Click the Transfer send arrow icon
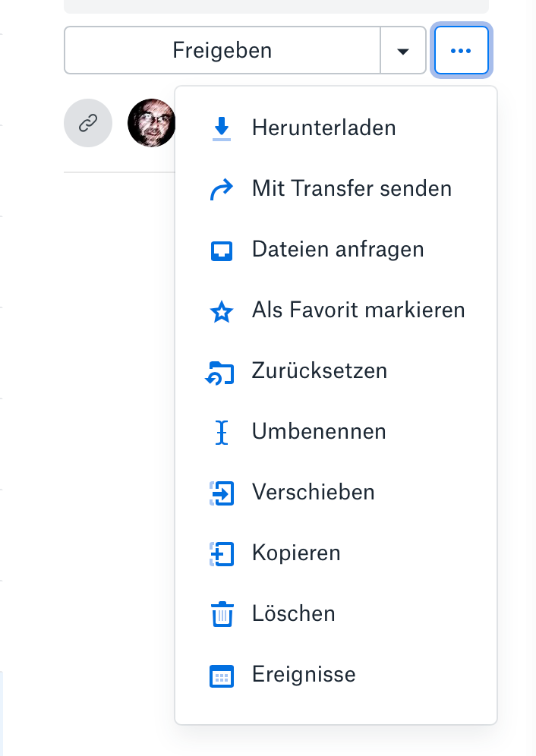 [x=221, y=189]
